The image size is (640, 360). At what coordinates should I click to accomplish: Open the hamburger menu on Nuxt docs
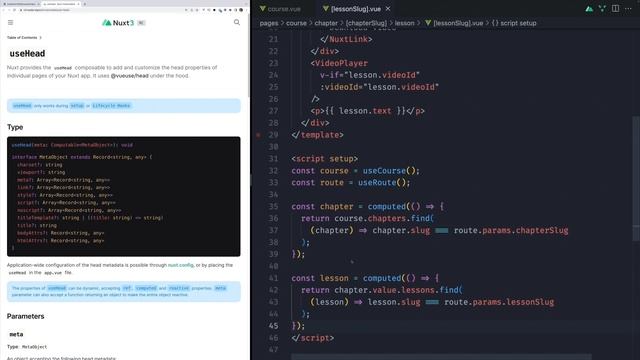coord(11,23)
